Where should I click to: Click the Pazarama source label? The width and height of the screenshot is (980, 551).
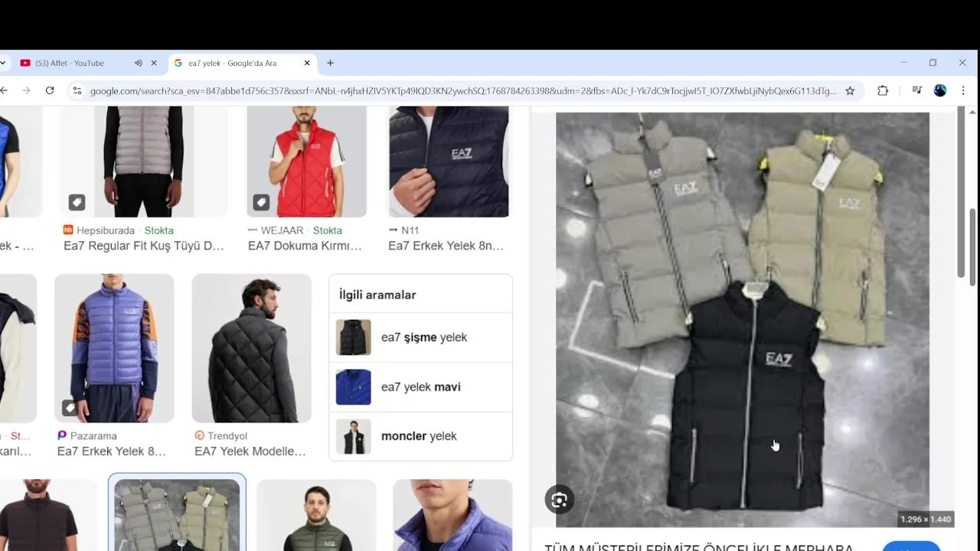pos(93,436)
